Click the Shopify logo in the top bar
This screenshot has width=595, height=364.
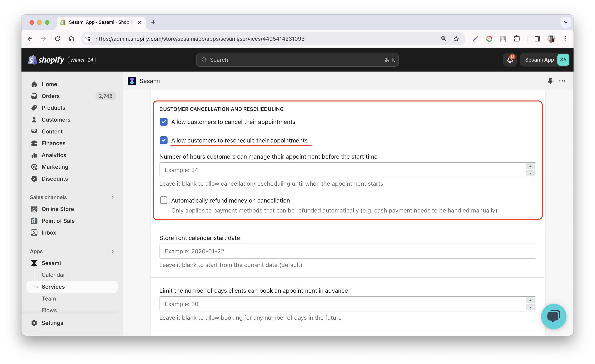coord(46,60)
